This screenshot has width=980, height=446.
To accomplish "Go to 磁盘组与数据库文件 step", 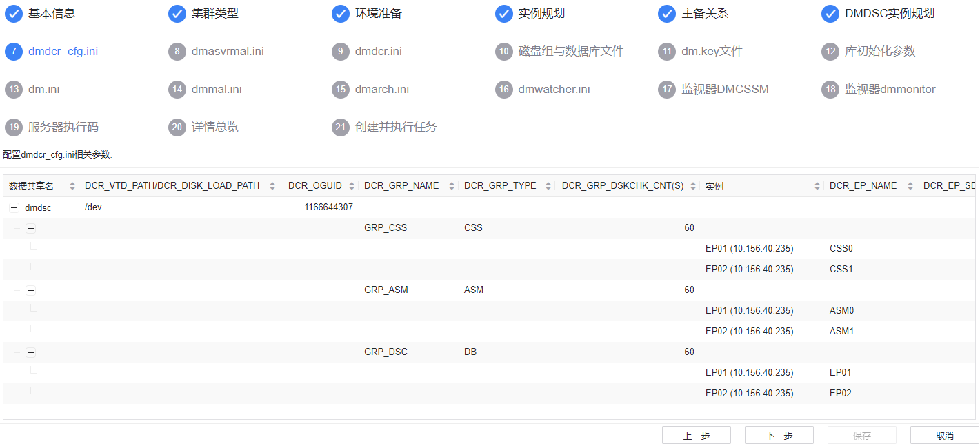I will click(x=571, y=52).
